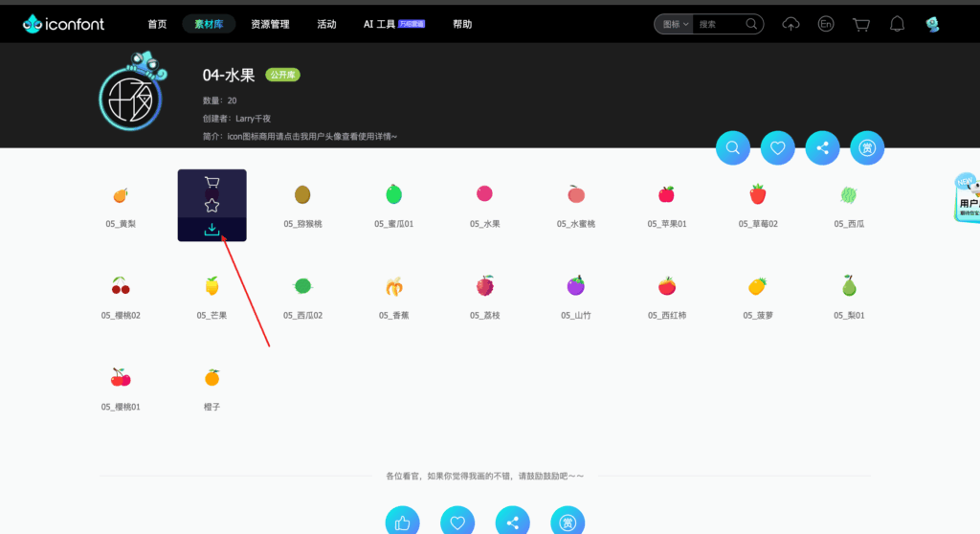Click into the 搜索 search field
This screenshot has width=980, height=534.
point(720,24)
